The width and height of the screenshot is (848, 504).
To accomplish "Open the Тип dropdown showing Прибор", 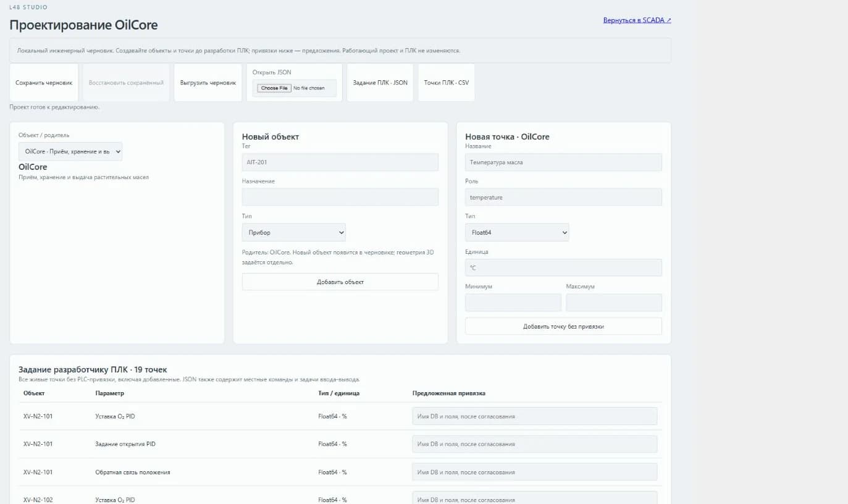I will 294,232.
